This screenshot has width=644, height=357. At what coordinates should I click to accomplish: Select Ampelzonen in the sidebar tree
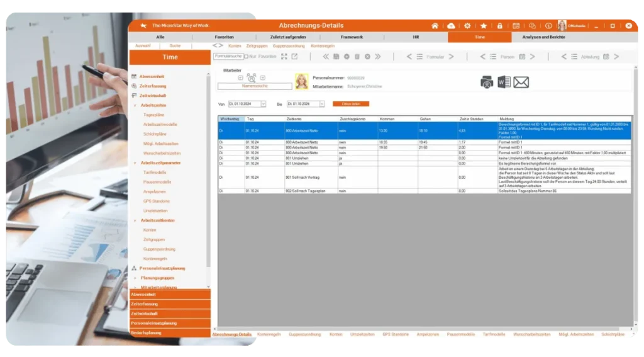155,191
